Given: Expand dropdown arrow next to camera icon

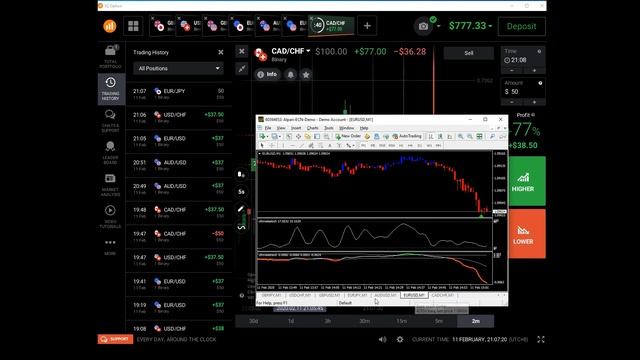Looking at the screenshot, I should 439,26.
